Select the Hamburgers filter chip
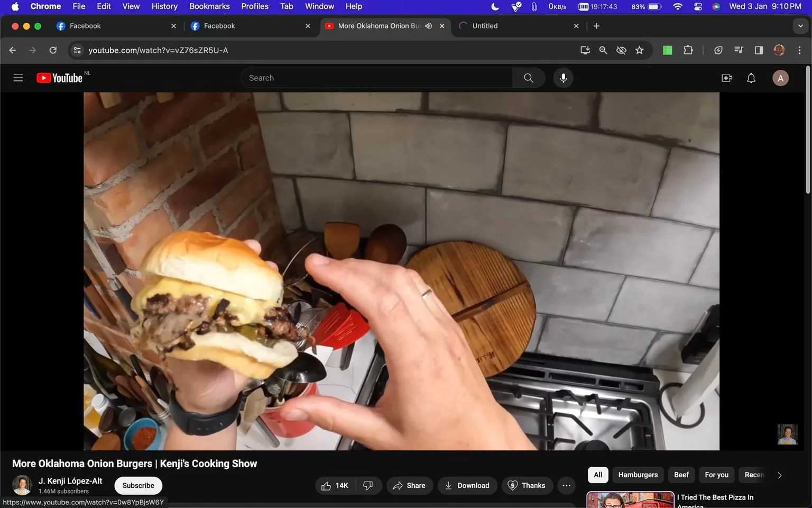 pyautogui.click(x=638, y=475)
